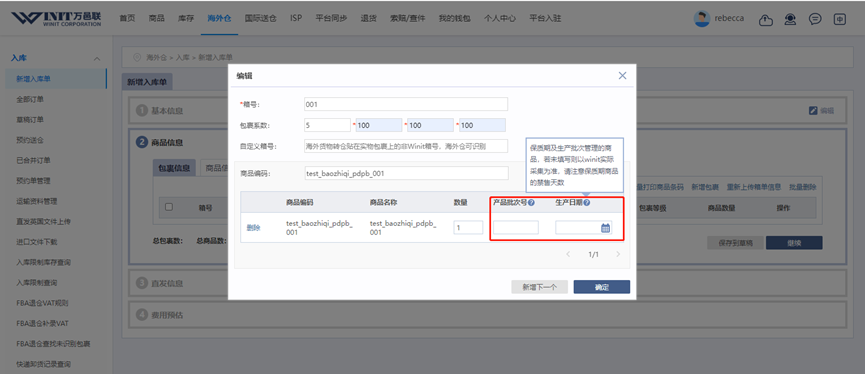
Task: Open 我的钱包 in the top menu
Action: (x=455, y=18)
